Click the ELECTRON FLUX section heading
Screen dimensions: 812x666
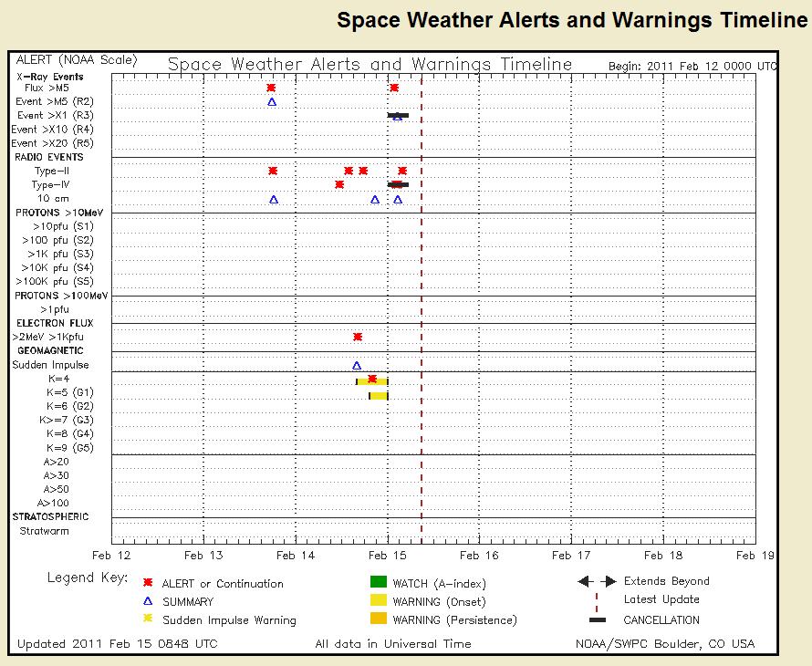[x=55, y=323]
